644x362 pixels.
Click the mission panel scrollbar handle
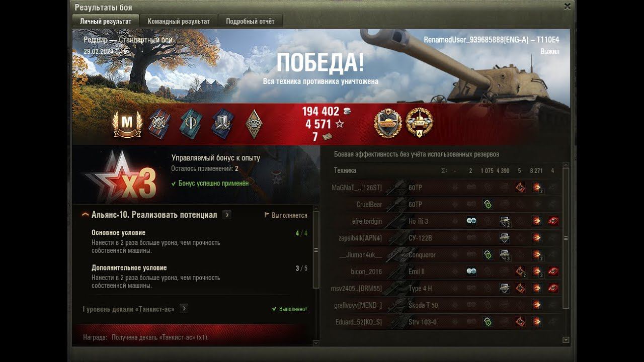coord(316,250)
